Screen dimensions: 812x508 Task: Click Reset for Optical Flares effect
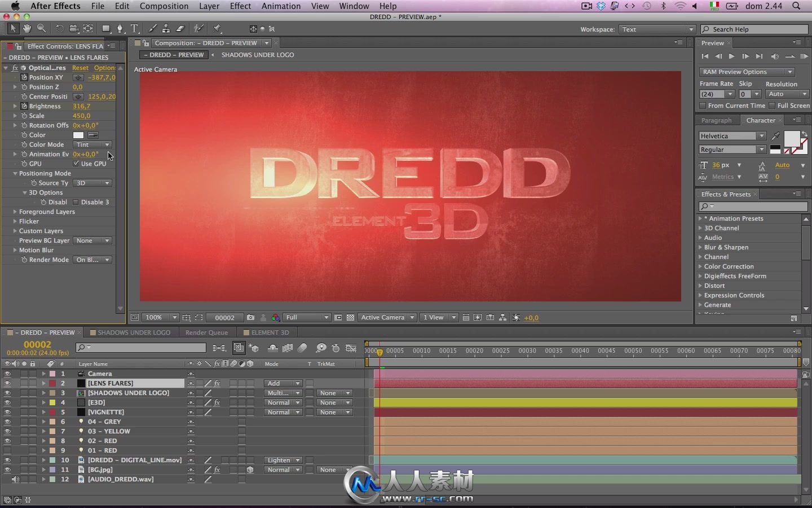click(x=80, y=68)
